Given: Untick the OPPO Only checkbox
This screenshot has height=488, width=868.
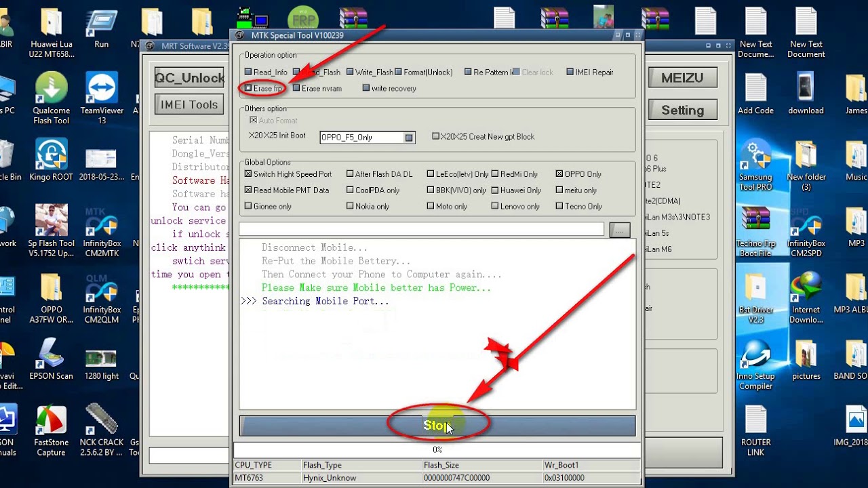Looking at the screenshot, I should [x=559, y=174].
